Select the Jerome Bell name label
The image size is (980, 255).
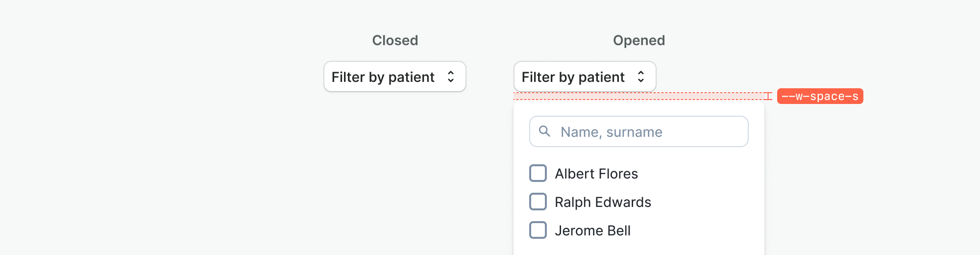pos(592,230)
